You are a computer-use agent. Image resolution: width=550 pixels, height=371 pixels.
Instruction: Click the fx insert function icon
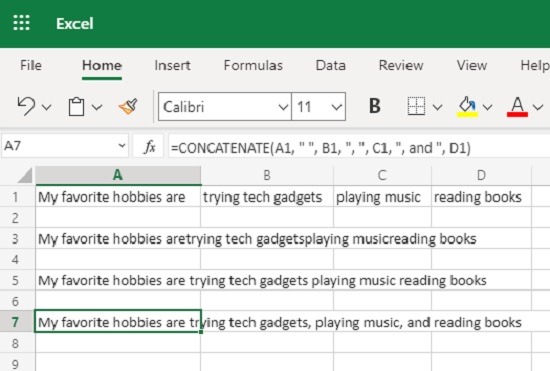(149, 147)
